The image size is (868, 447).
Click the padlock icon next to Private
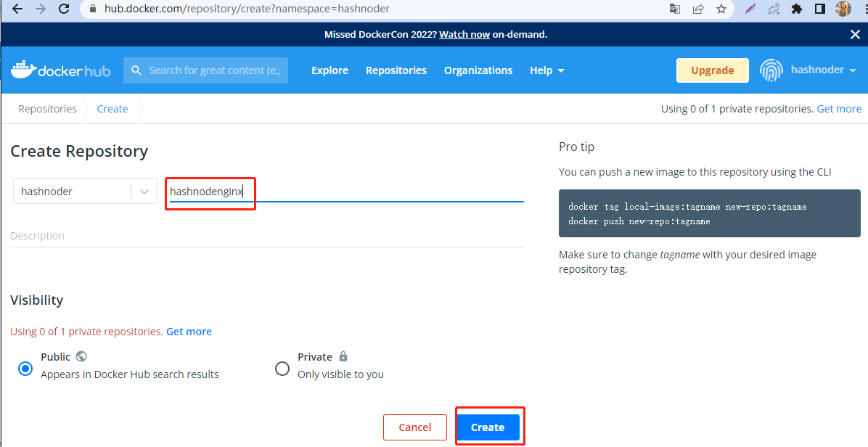click(343, 356)
